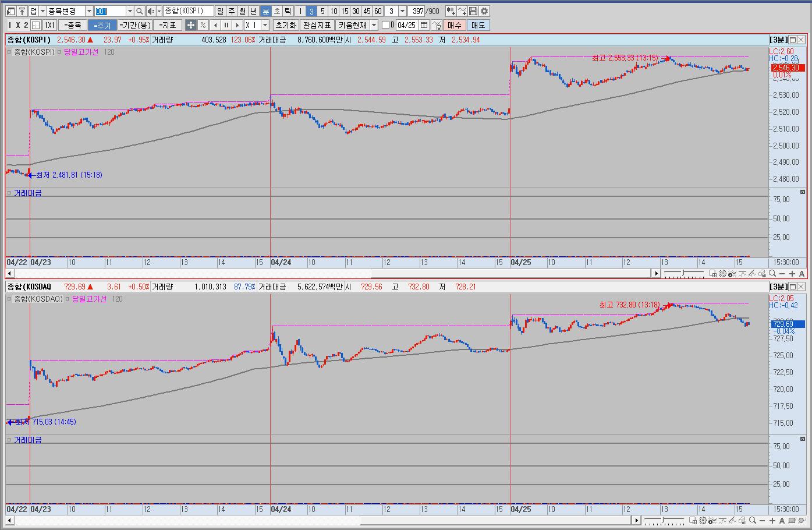Close the KOSDAQ 거래대금 sub-panel
This screenshot has width=812, height=530.
pos(803,439)
